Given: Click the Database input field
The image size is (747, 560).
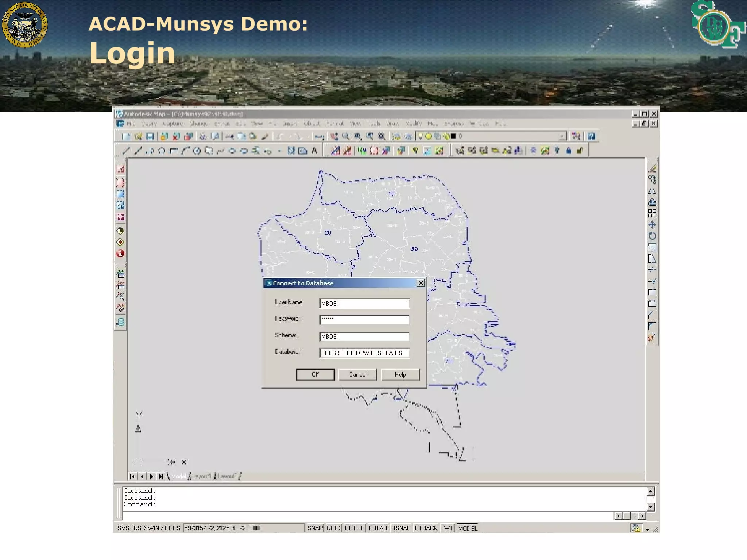Looking at the screenshot, I should [x=364, y=353].
